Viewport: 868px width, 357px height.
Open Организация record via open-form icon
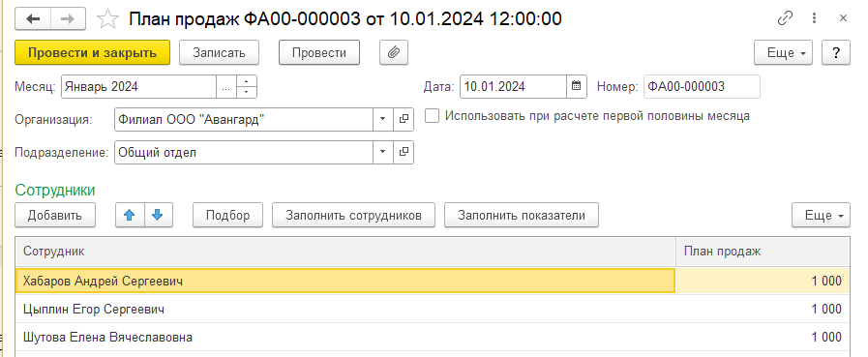404,120
